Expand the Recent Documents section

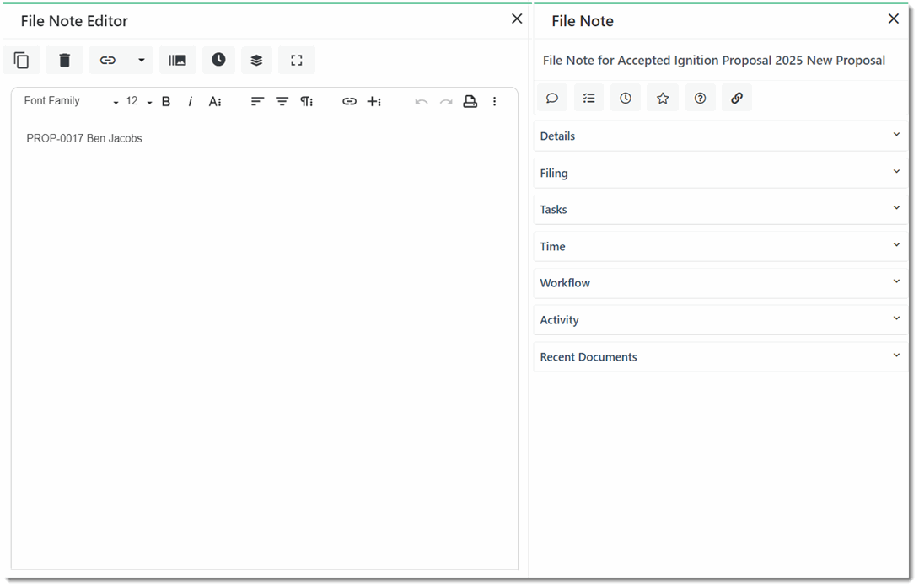pos(720,356)
